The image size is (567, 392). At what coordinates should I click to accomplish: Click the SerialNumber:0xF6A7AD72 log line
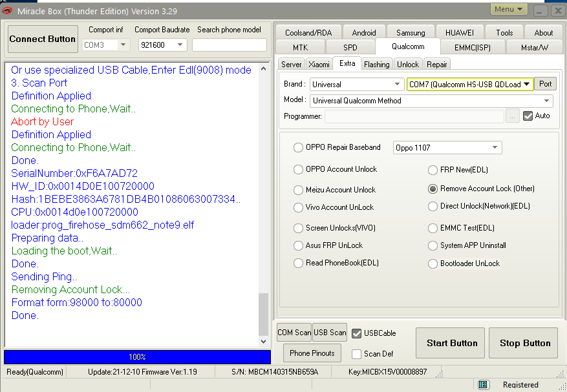point(74,174)
